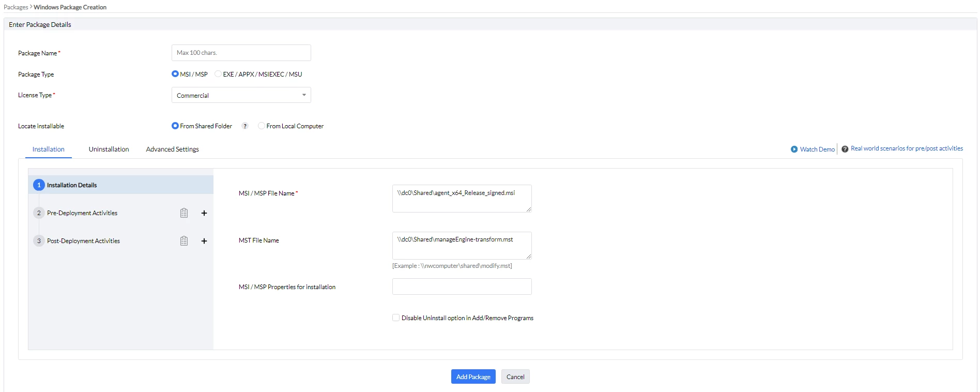
Task: Click the Add Package button
Action: pyautogui.click(x=473, y=376)
